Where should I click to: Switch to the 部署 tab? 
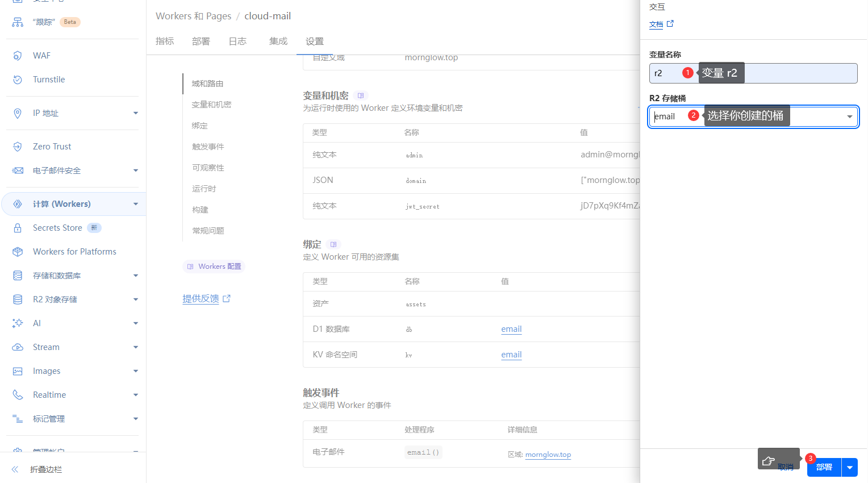pyautogui.click(x=201, y=41)
